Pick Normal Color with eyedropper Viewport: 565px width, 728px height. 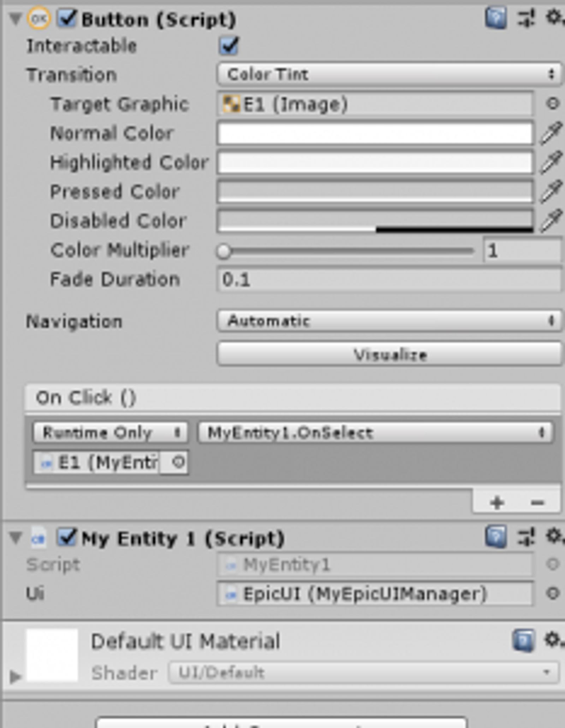click(551, 133)
